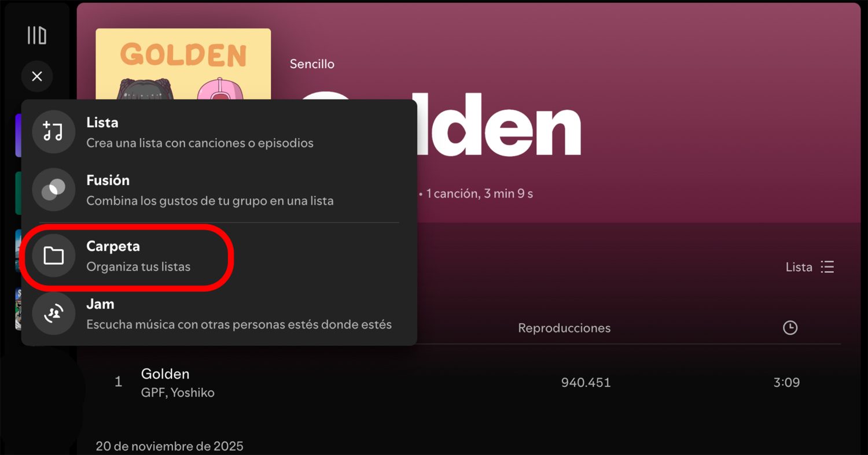Viewport: 868px width, 455px height.
Task: Open the green playlist thumbnail in the sidebar
Action: (x=18, y=193)
